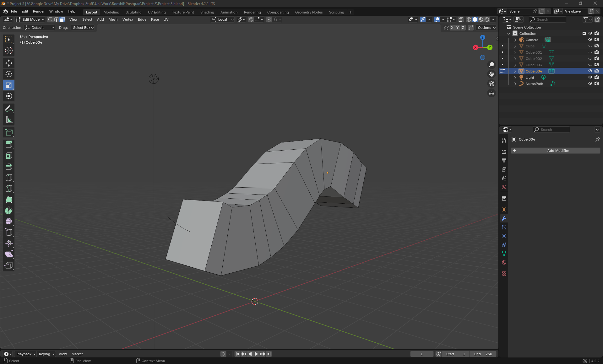Select the Rotate tool

(9, 74)
